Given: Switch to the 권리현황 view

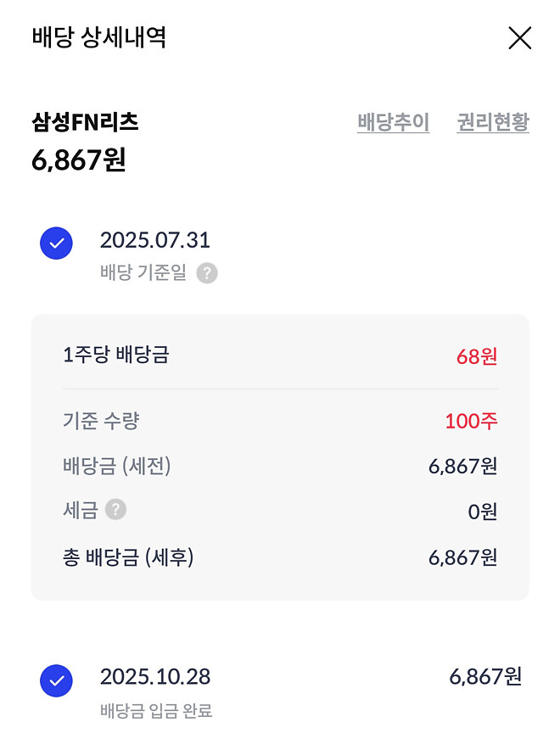Looking at the screenshot, I should pos(492,123).
